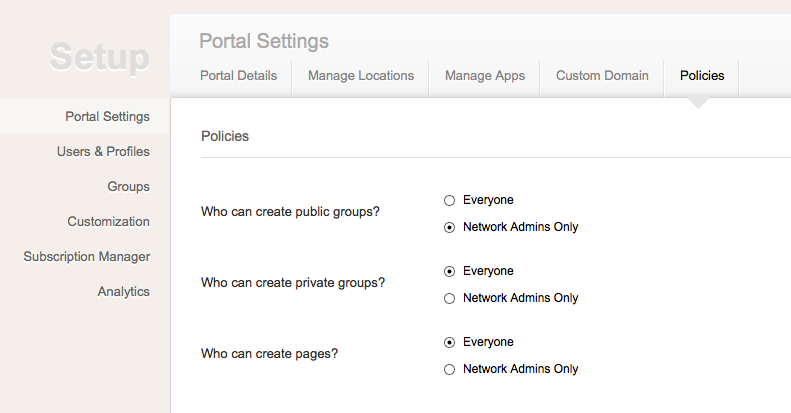View the Analytics section
This screenshot has width=791, height=413.
123,292
